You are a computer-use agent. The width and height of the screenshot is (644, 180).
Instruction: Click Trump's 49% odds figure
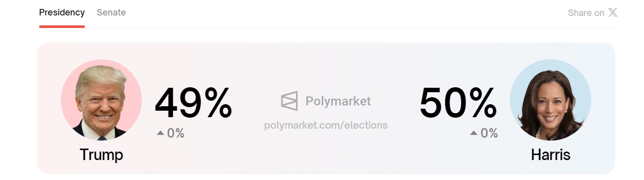(x=193, y=103)
